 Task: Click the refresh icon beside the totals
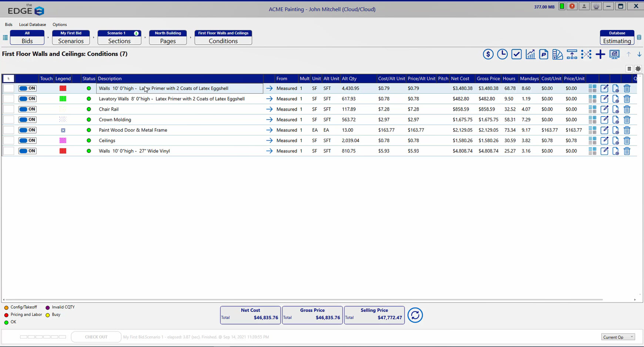pos(415,315)
